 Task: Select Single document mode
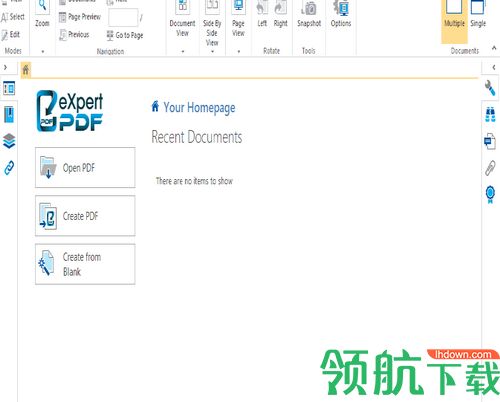[478, 14]
